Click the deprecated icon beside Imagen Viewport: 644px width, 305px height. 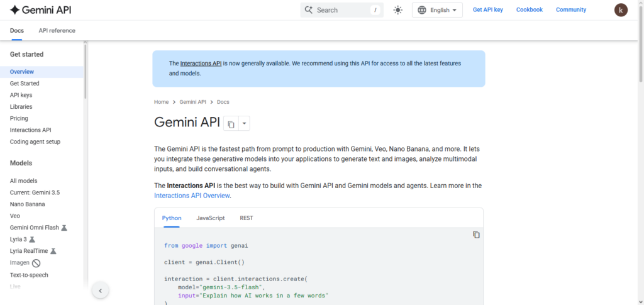(x=36, y=263)
